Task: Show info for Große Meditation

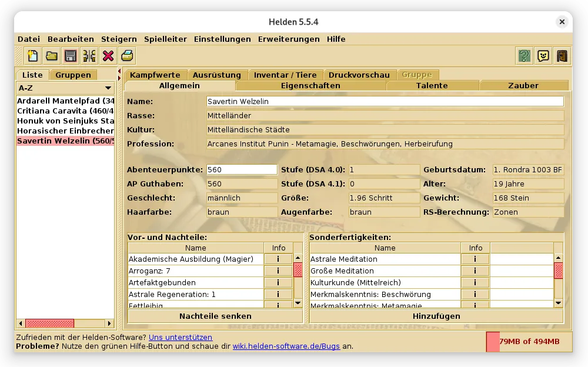Action: click(475, 271)
